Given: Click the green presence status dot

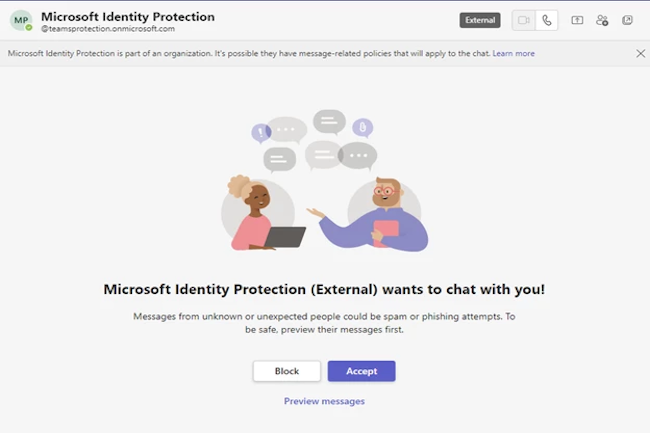Looking at the screenshot, I should (29, 28).
